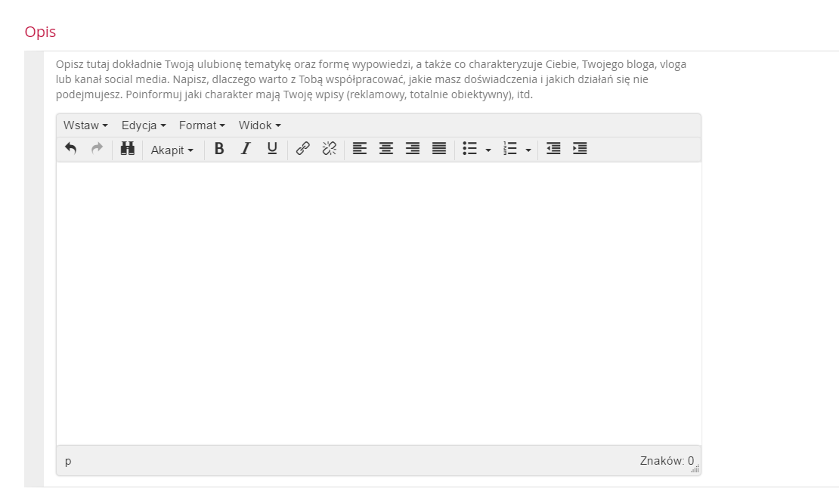Viewport: 839px width, 504px height.
Task: Open bullet list style dropdown arrow
Action: (x=488, y=150)
